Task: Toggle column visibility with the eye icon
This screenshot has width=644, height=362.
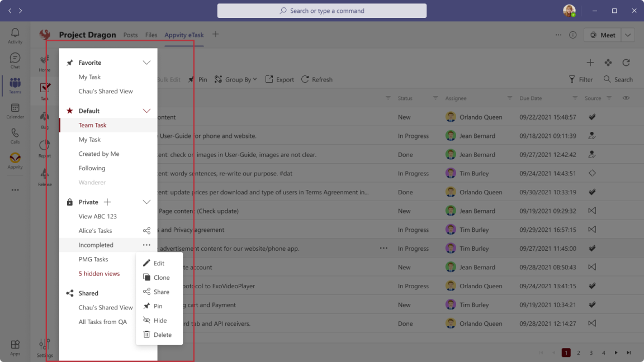Action: coord(626,98)
